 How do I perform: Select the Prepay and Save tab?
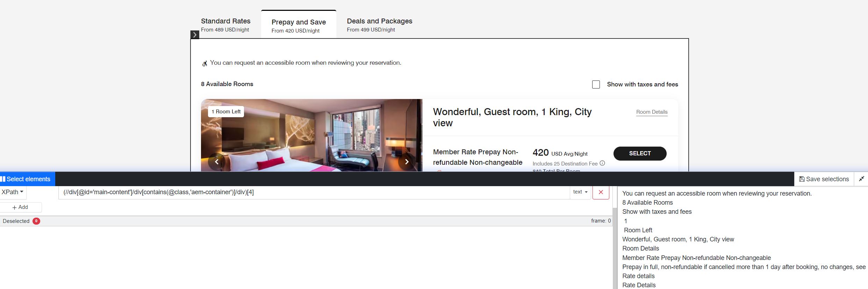click(299, 26)
